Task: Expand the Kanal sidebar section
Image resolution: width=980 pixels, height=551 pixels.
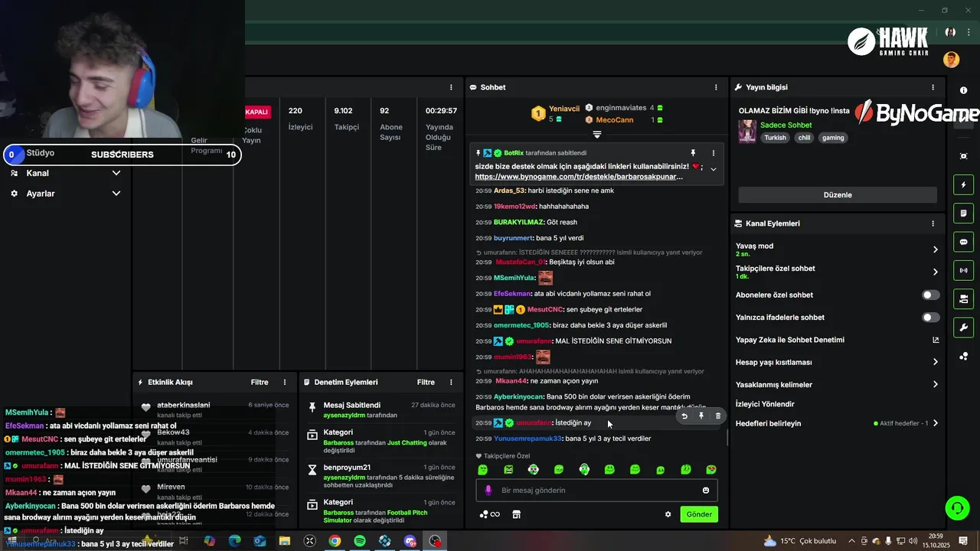Action: tap(65, 173)
